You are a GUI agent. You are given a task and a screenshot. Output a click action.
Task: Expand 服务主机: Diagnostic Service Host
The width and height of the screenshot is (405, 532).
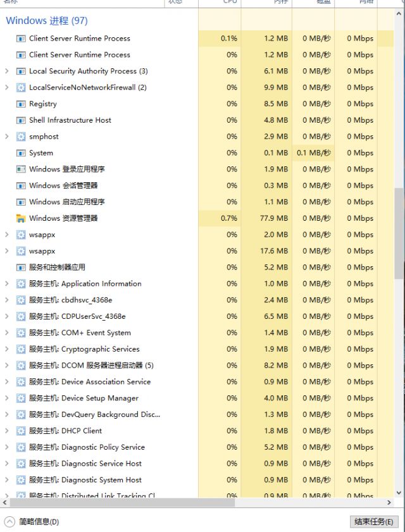click(7, 464)
